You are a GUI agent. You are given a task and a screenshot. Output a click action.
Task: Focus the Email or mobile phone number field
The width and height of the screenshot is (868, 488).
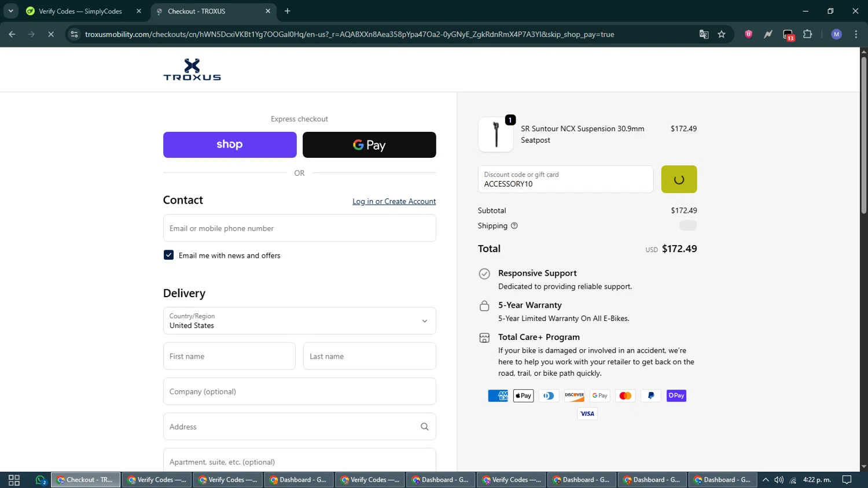tap(299, 228)
